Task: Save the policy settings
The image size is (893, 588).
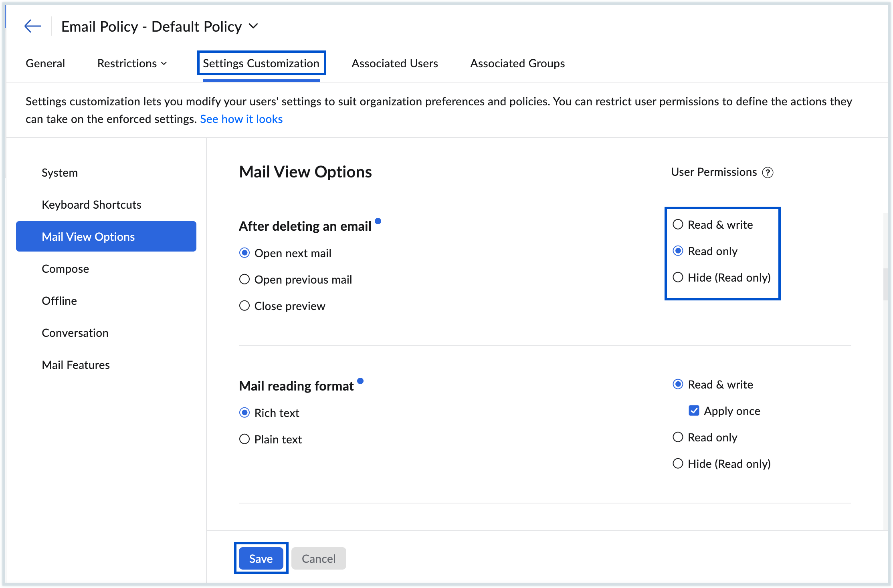Action: coord(261,558)
